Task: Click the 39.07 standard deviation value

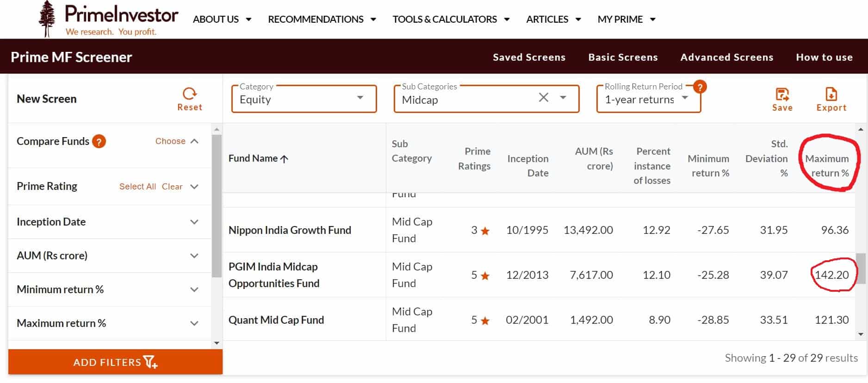Action: (x=774, y=275)
